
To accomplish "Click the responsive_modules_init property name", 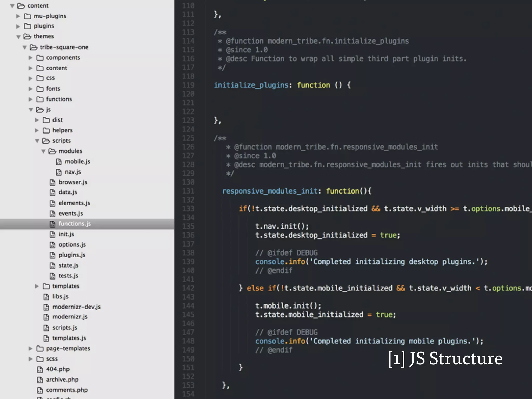I will pos(270,191).
